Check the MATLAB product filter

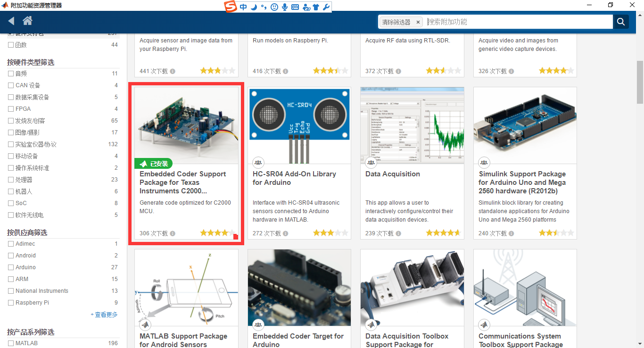11,344
